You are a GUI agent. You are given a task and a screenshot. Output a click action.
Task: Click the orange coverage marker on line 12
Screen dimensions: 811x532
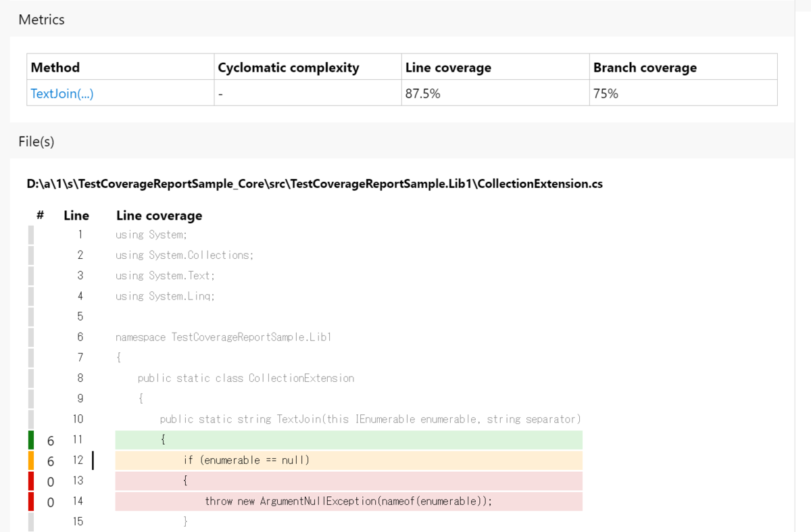click(x=31, y=460)
